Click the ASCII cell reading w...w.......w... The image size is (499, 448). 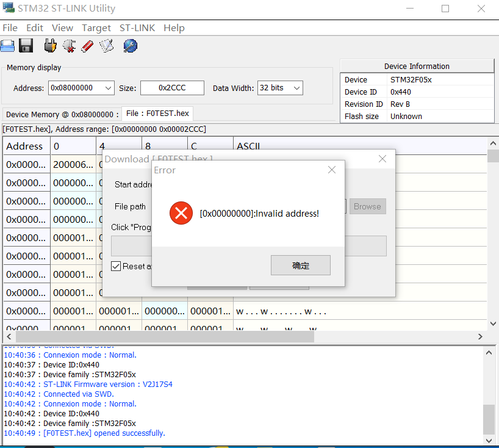pos(360,311)
